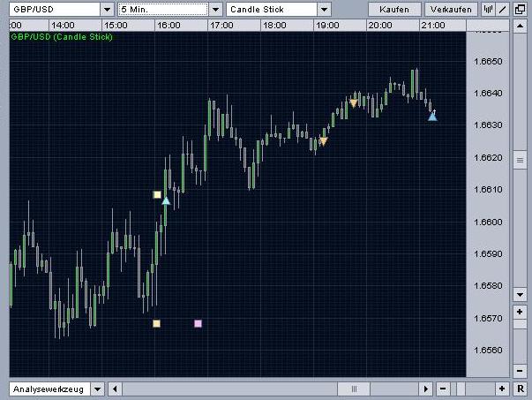Select the line drawing tool icon
Screen dimensions: 532x400
503,10
